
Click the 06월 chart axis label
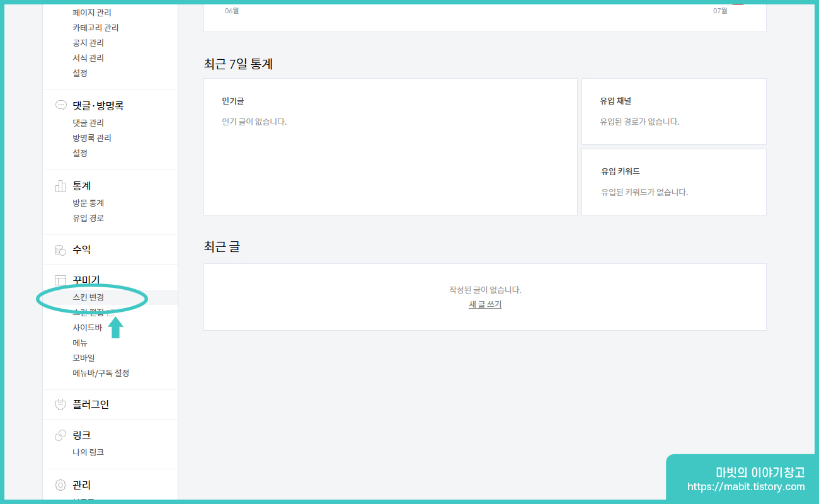click(x=232, y=11)
